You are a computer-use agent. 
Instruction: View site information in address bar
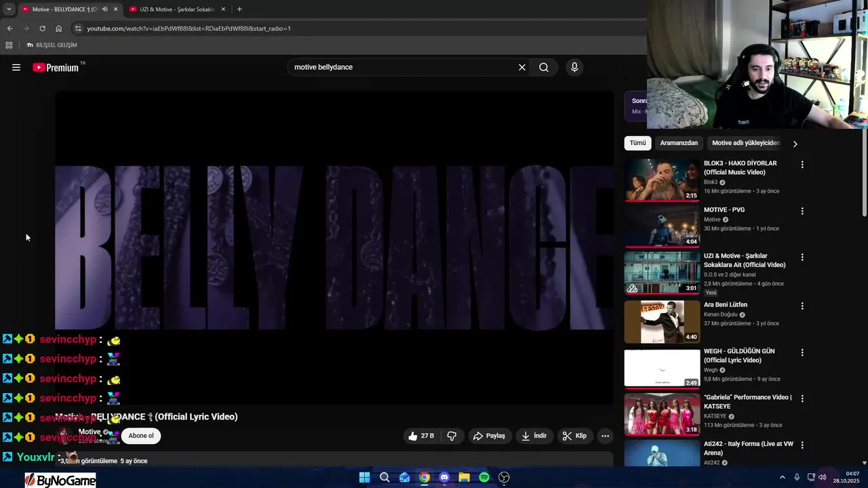(x=78, y=28)
